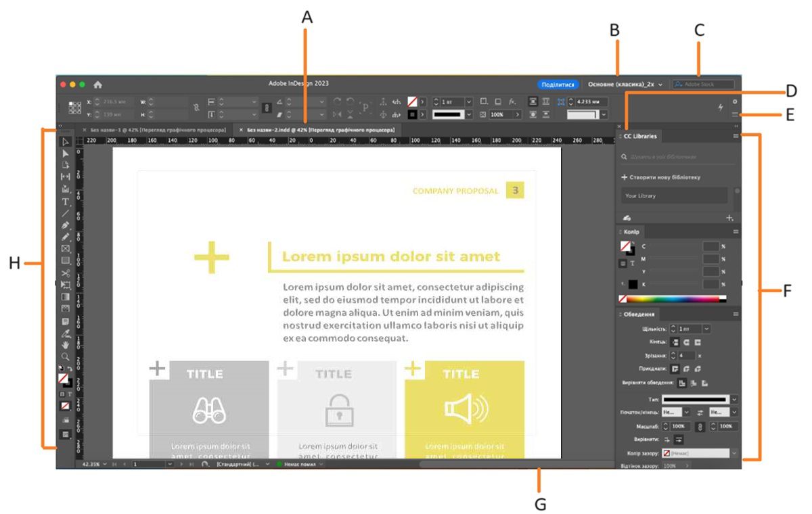The height and width of the screenshot is (514, 812).
Task: Select the round cap stroke option
Action: [x=686, y=342]
